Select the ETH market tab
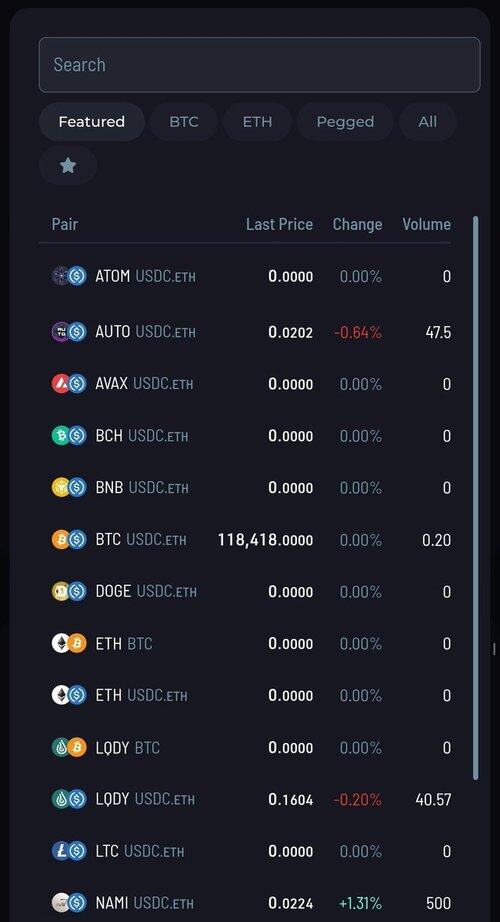Screen dimensions: 500x922 pyautogui.click(x=257, y=122)
